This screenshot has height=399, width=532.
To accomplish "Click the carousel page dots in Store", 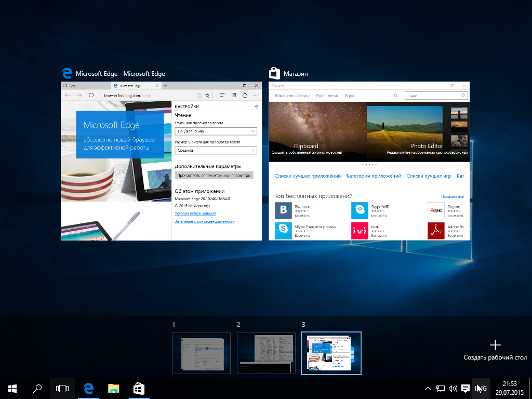I will coord(369,165).
